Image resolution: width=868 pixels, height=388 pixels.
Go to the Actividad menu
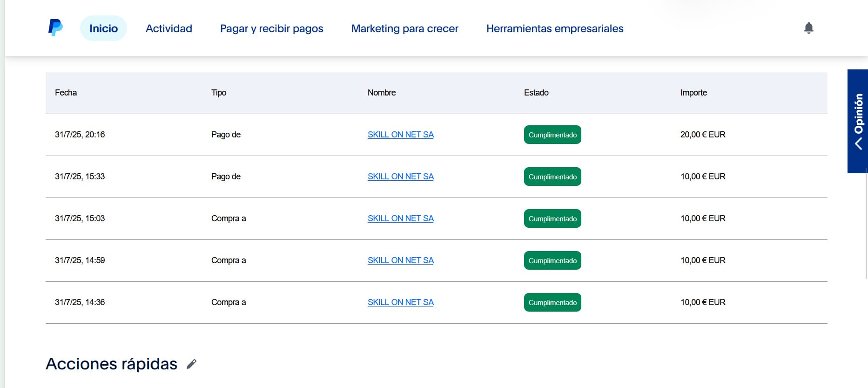(x=168, y=28)
